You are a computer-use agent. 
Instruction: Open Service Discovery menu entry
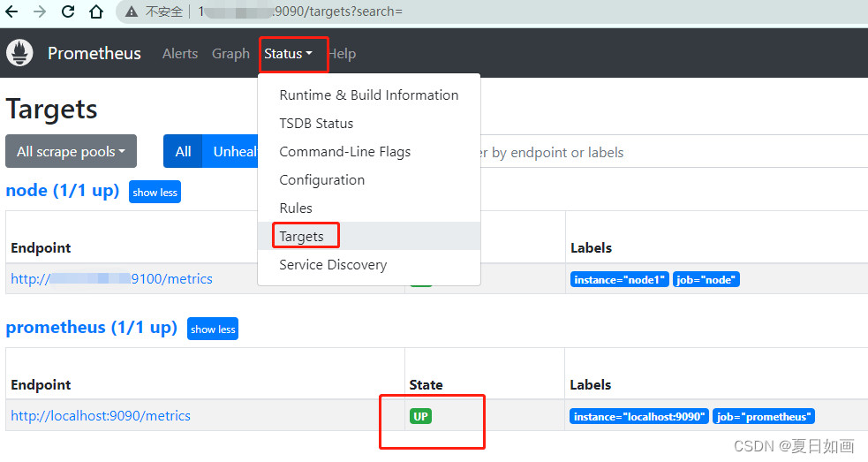(333, 264)
